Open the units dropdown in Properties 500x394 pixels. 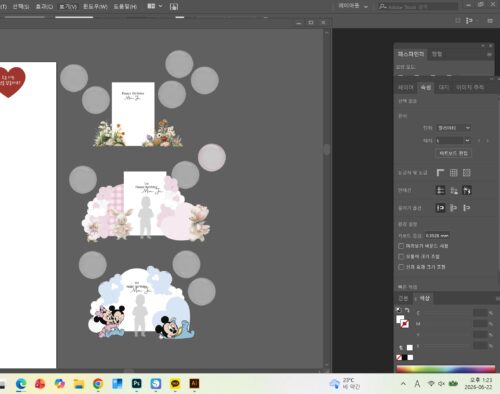[x=454, y=128]
